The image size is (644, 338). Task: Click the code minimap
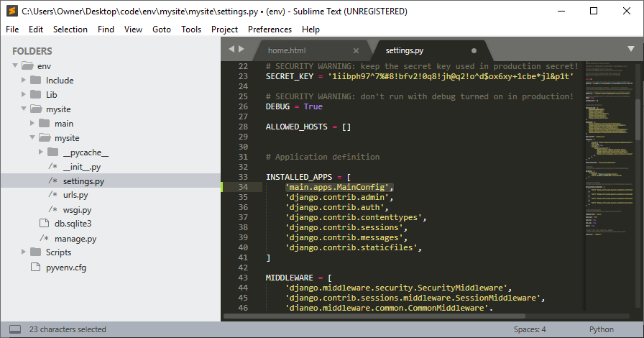pos(609,148)
